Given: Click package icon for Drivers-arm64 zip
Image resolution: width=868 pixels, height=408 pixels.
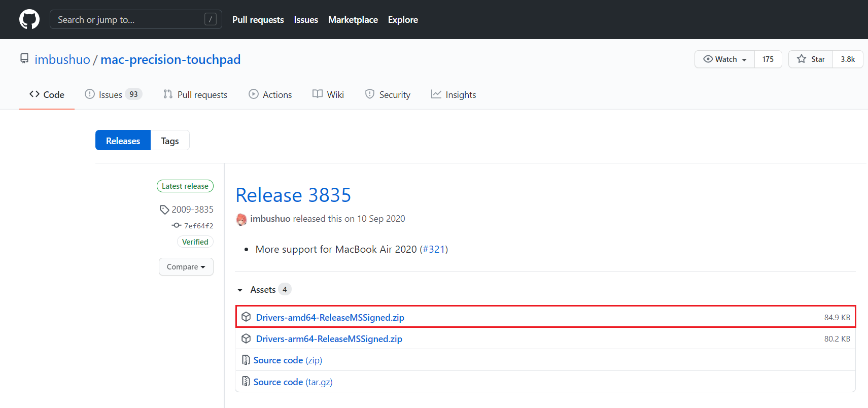Looking at the screenshot, I should pyautogui.click(x=246, y=338).
